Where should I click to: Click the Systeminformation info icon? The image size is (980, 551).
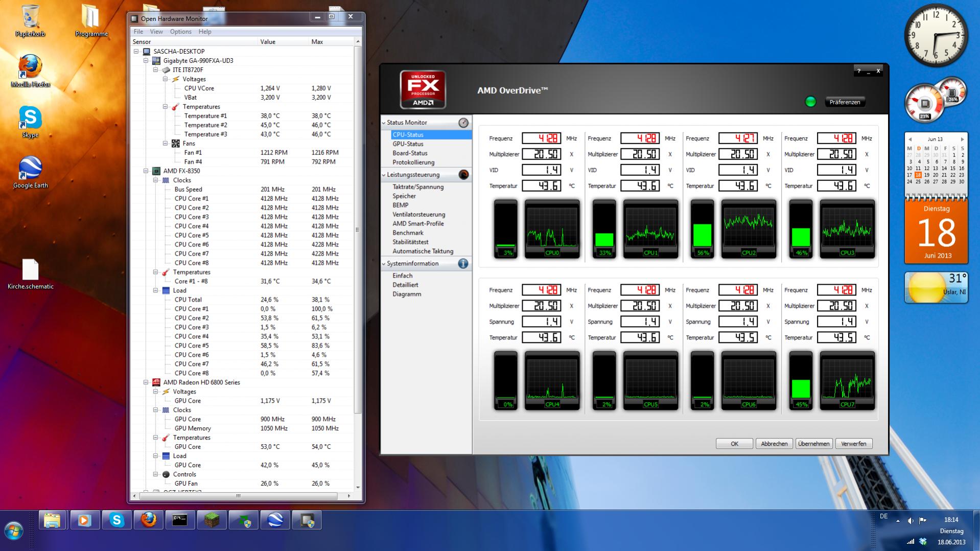point(463,264)
